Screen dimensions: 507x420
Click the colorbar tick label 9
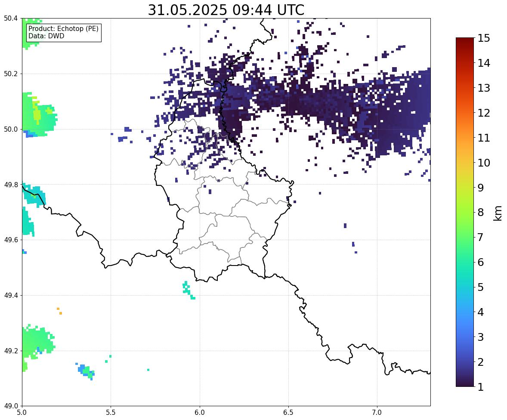point(481,188)
